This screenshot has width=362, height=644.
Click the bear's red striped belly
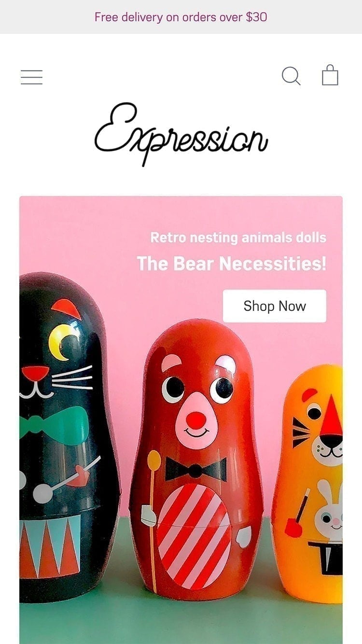[x=194, y=536]
